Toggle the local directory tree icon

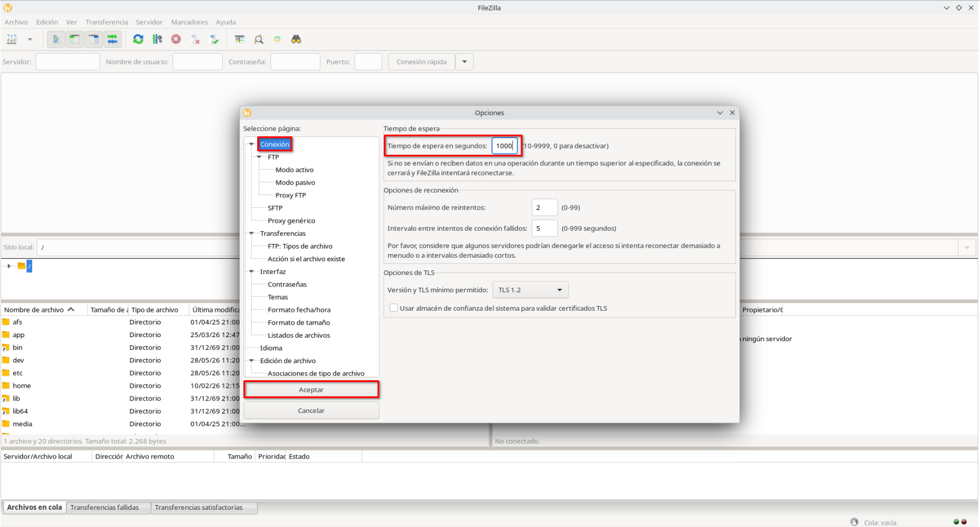coord(75,39)
